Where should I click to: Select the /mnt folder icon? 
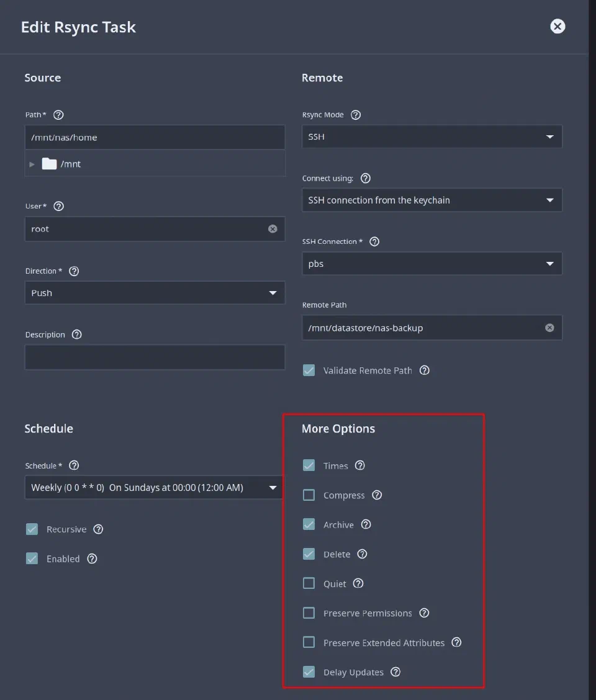pyautogui.click(x=49, y=164)
